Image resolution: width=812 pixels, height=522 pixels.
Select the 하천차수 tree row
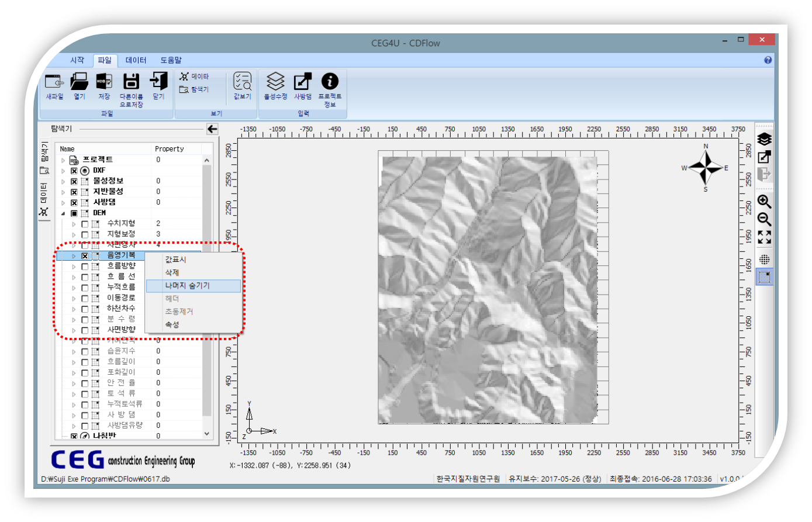point(121,309)
